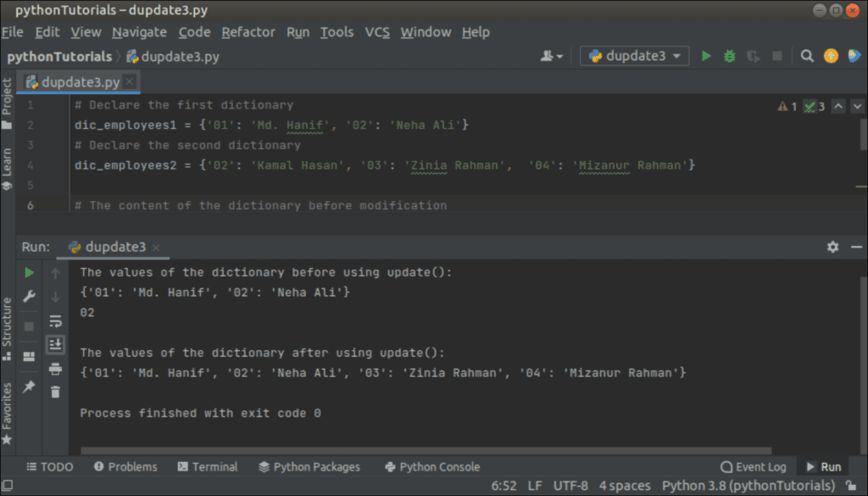Open Search Everywhere magnifier icon
This screenshot has width=868, height=496.
tap(807, 56)
